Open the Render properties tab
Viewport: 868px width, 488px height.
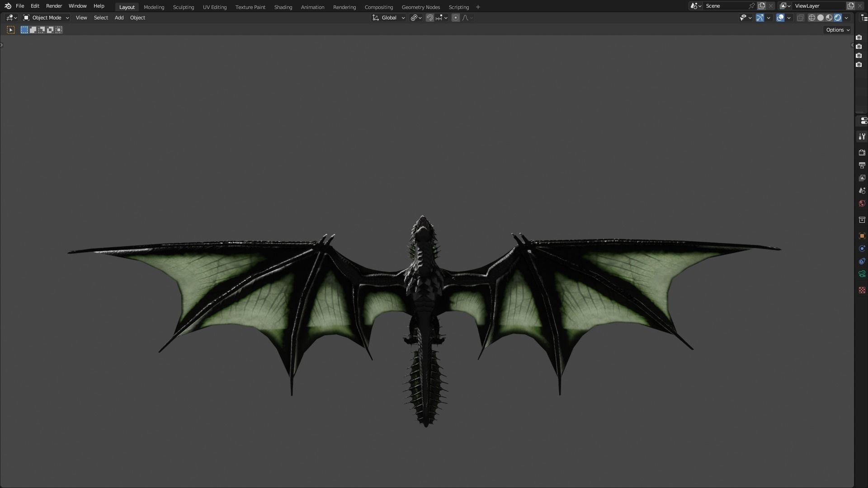pos(862,153)
